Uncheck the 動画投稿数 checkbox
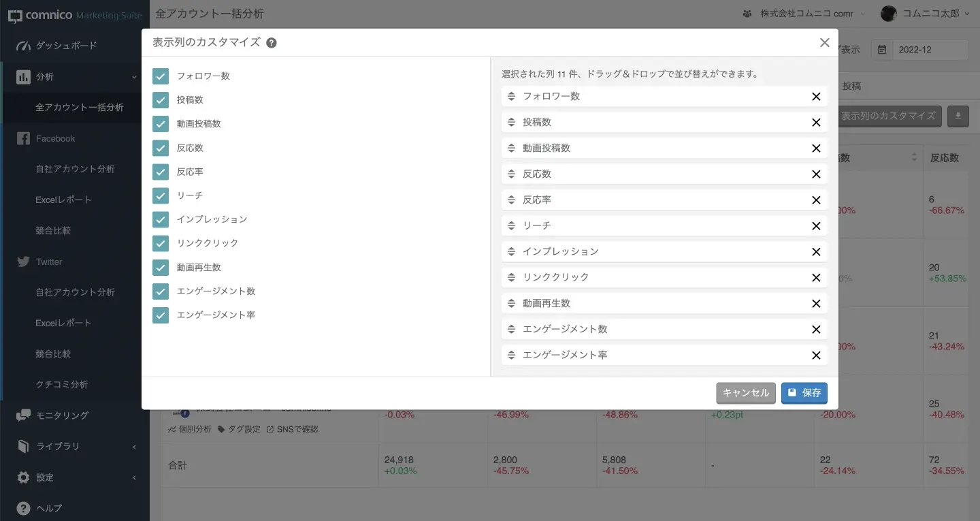980x521 pixels. pyautogui.click(x=161, y=124)
